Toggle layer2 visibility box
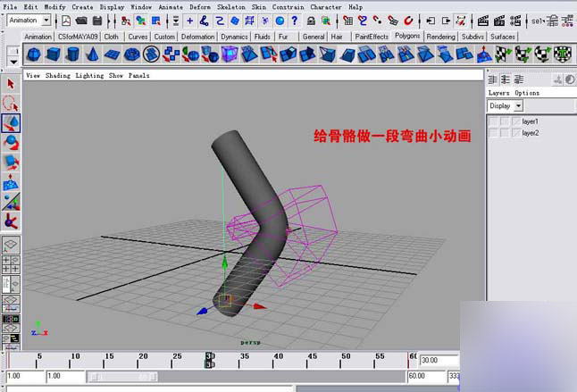This screenshot has height=392, width=577. (x=493, y=133)
